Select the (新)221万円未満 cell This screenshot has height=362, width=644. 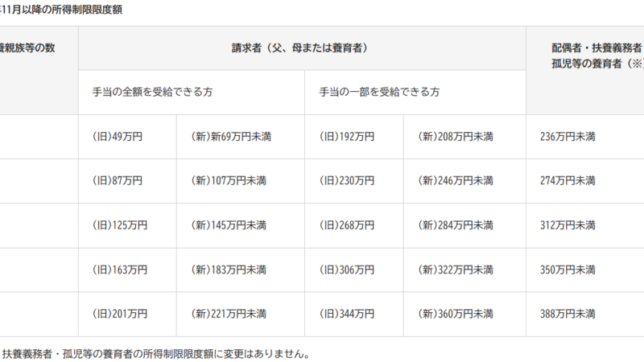coord(228,313)
